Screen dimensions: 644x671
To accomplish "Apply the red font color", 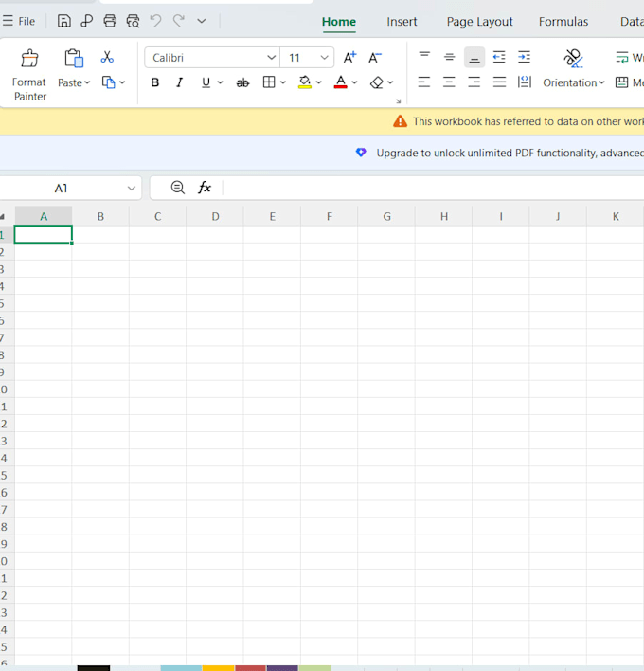I will [x=340, y=82].
